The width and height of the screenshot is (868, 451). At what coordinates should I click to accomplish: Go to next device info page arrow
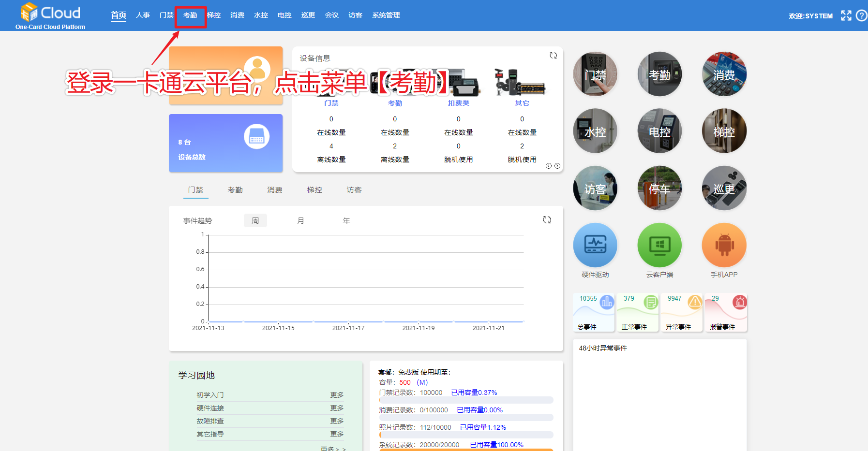tap(557, 166)
